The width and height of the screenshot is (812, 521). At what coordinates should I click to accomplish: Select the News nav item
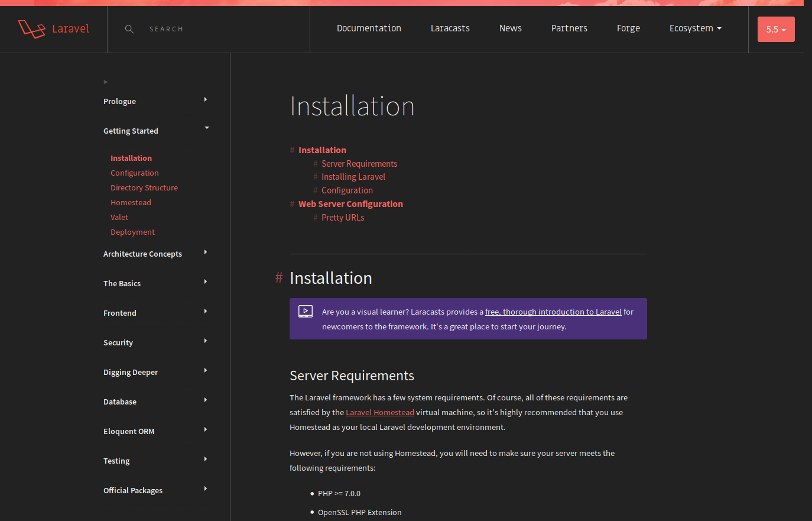click(510, 28)
